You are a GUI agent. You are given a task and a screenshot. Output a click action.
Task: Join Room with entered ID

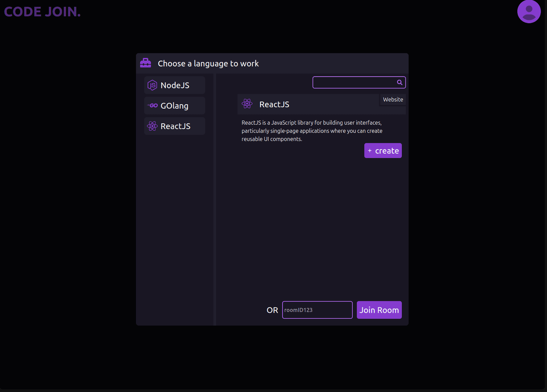[x=379, y=310]
